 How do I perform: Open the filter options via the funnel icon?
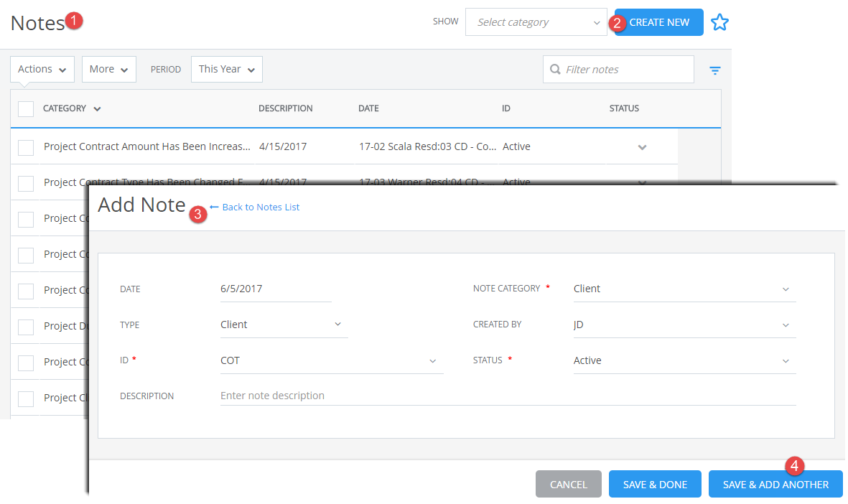click(714, 70)
